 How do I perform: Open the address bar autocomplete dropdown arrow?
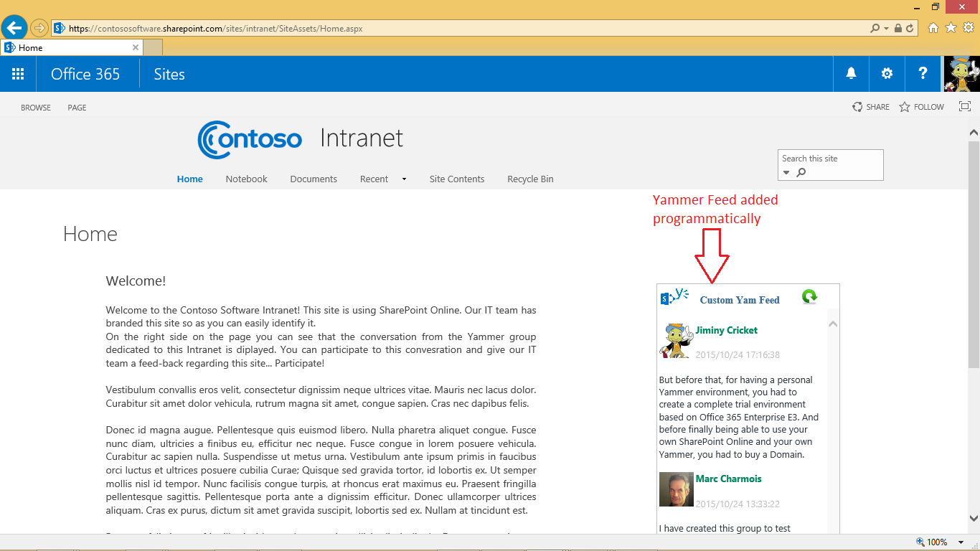coord(887,29)
